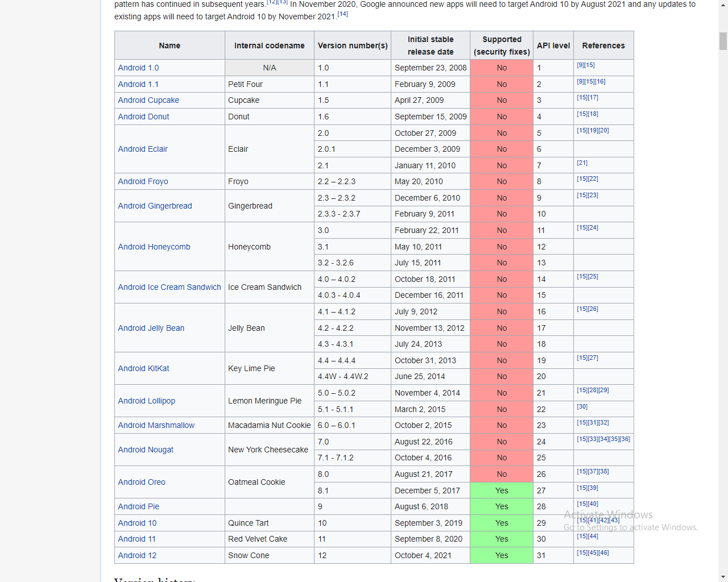
Task: Click reference [22] in the Froyo row
Action: [593, 178]
